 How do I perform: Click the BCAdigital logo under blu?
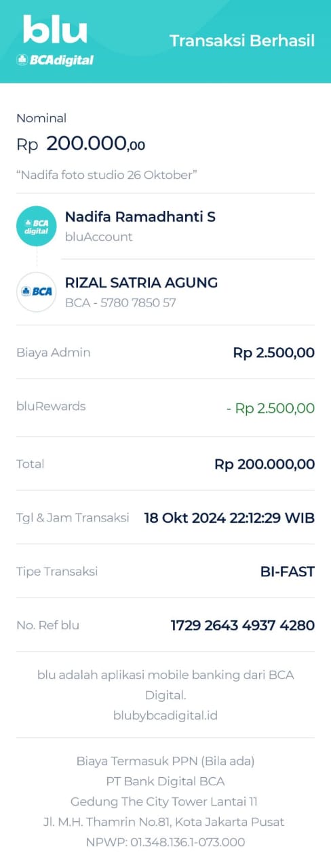point(55,60)
